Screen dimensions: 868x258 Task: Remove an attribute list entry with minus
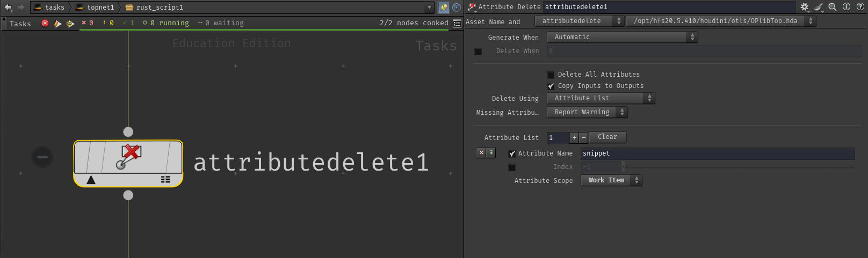tap(584, 138)
